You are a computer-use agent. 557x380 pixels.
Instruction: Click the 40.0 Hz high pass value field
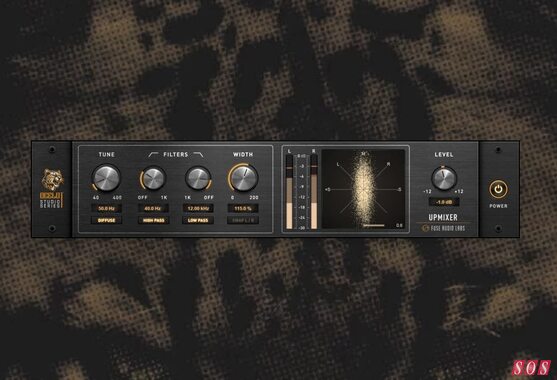(153, 208)
